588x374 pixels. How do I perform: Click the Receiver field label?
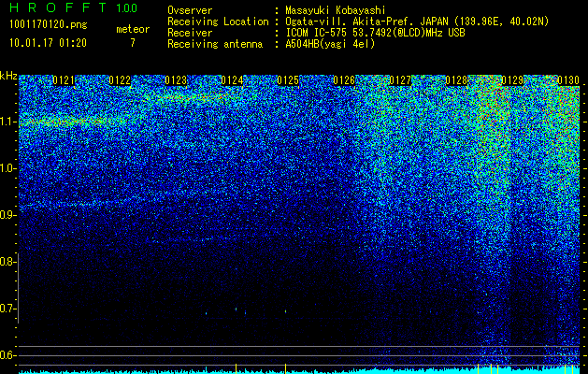pos(190,33)
